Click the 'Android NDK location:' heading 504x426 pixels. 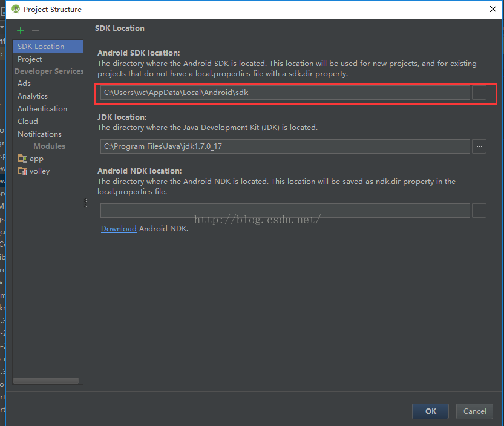pos(140,171)
